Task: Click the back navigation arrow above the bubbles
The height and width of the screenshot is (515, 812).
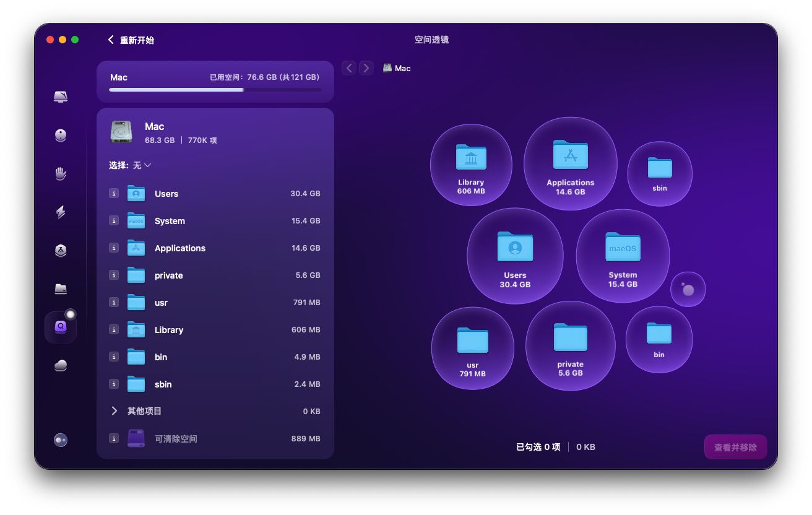Action: point(349,68)
